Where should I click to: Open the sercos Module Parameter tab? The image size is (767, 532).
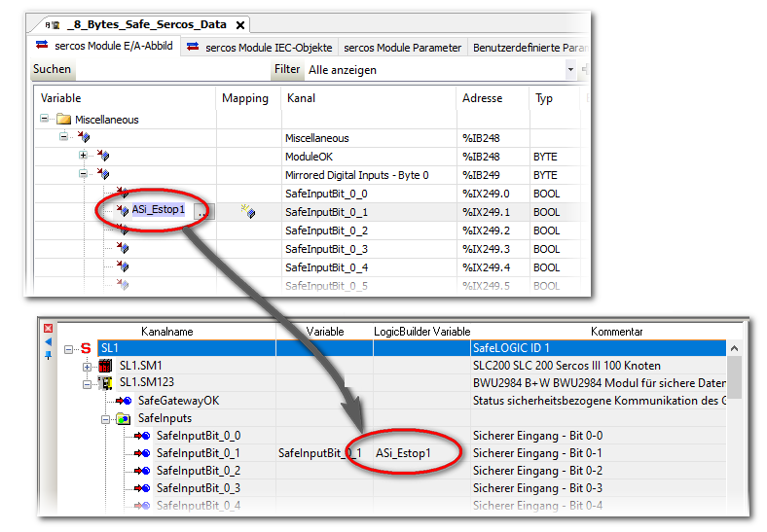[402, 48]
